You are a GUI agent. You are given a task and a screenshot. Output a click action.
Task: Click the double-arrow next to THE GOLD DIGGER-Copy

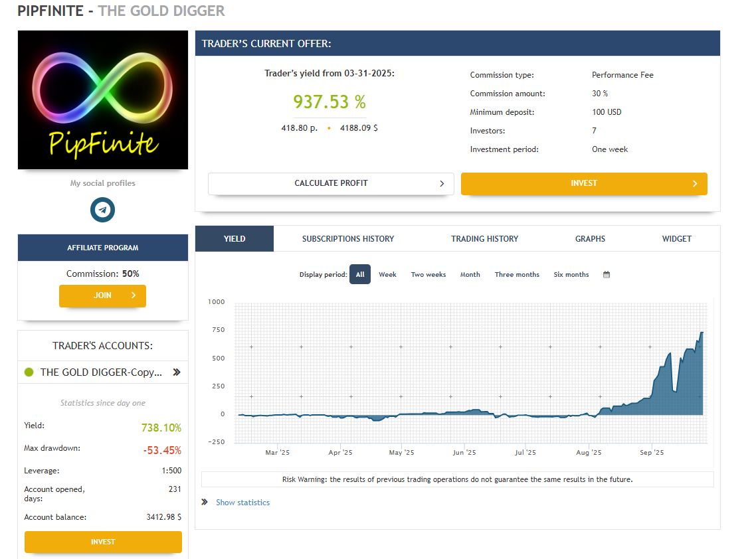(x=177, y=372)
